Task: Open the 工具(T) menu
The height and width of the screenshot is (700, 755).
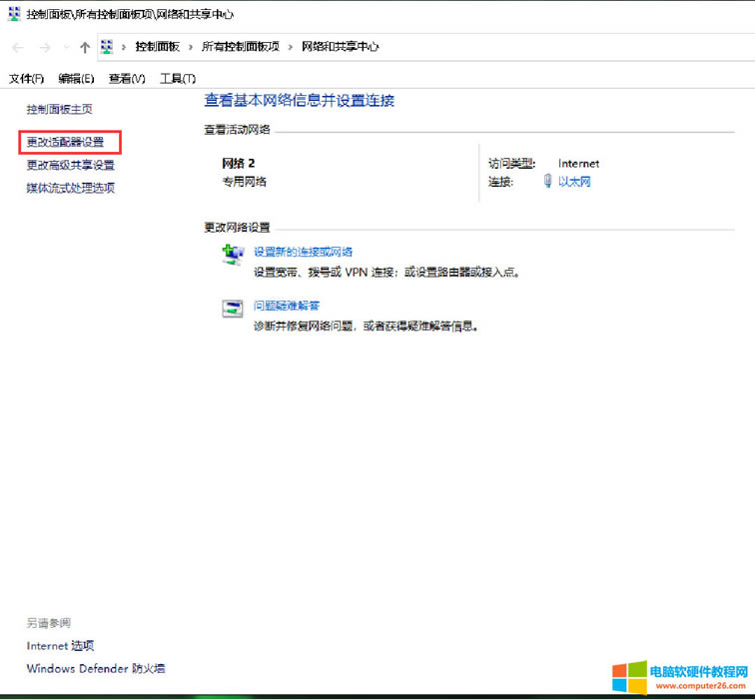Action: tap(178, 79)
